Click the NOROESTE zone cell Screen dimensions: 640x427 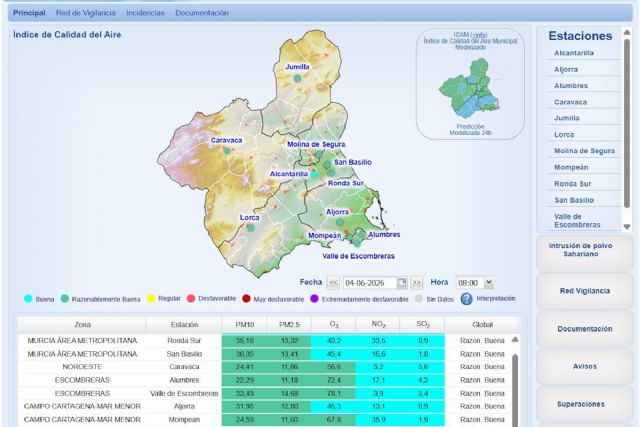tap(82, 367)
